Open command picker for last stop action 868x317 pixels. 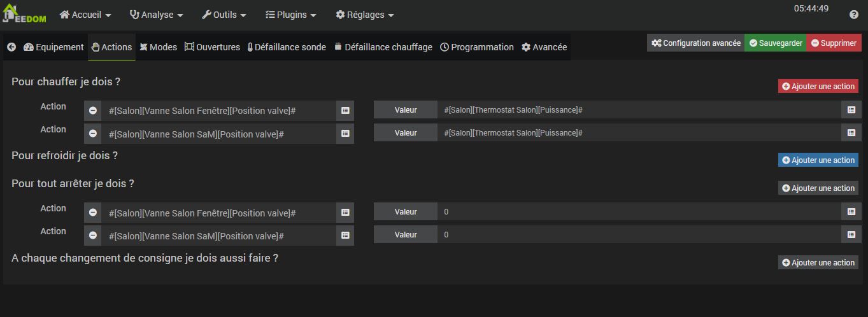pyautogui.click(x=345, y=236)
